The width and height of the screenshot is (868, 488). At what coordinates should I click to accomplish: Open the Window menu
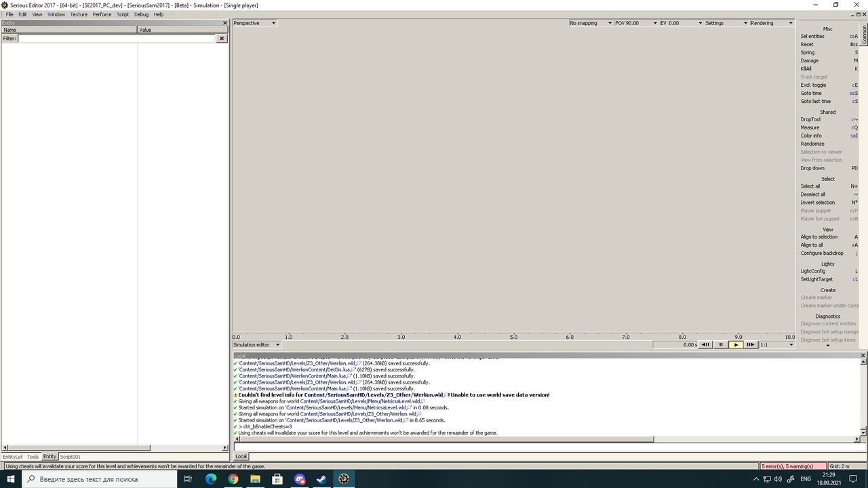pos(56,14)
